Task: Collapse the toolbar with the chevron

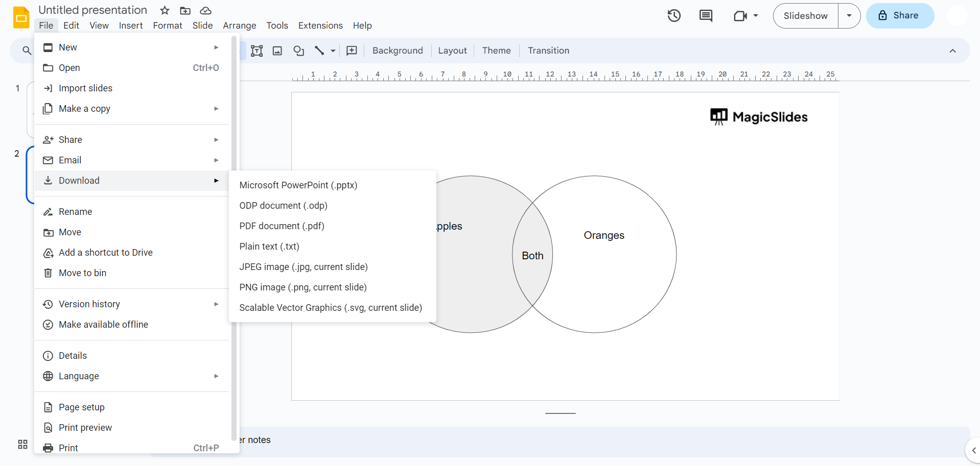Action: coord(952,51)
